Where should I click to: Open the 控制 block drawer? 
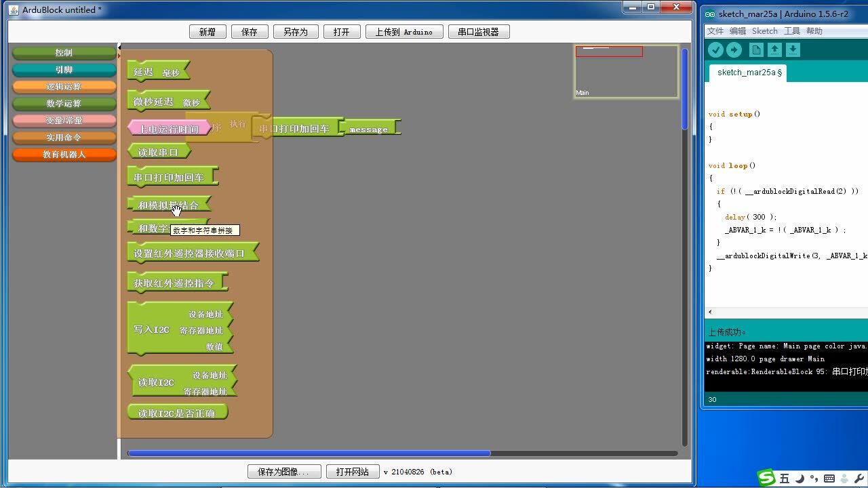coord(64,53)
